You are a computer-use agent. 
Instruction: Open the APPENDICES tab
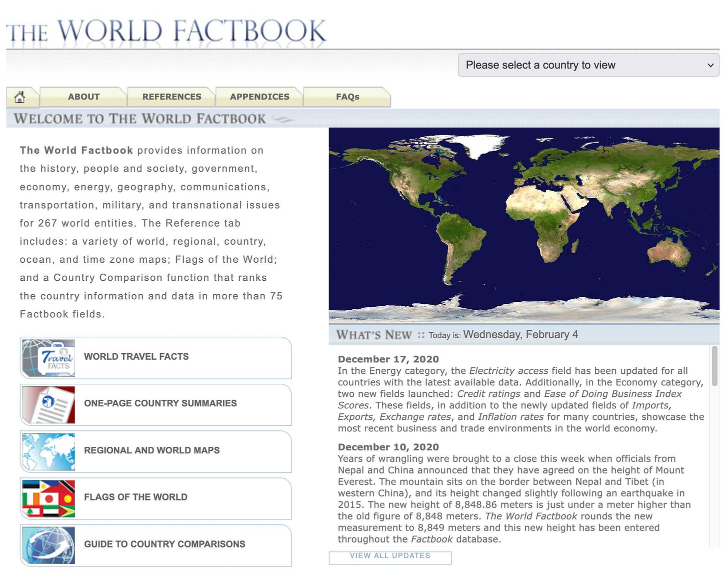pos(259,97)
